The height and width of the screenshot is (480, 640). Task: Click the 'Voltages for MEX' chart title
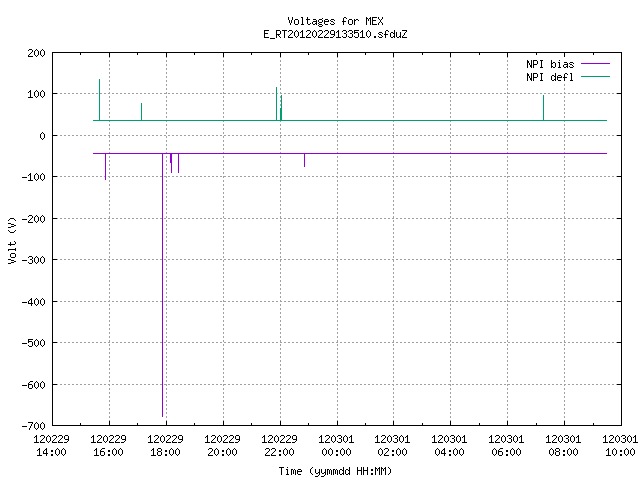click(335, 21)
